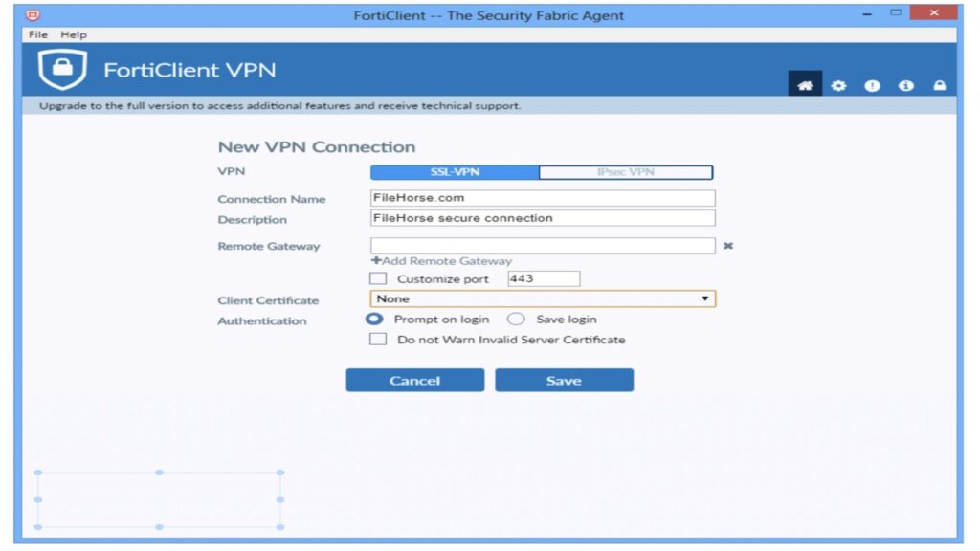Click the FortiClient shield logo

(x=62, y=70)
